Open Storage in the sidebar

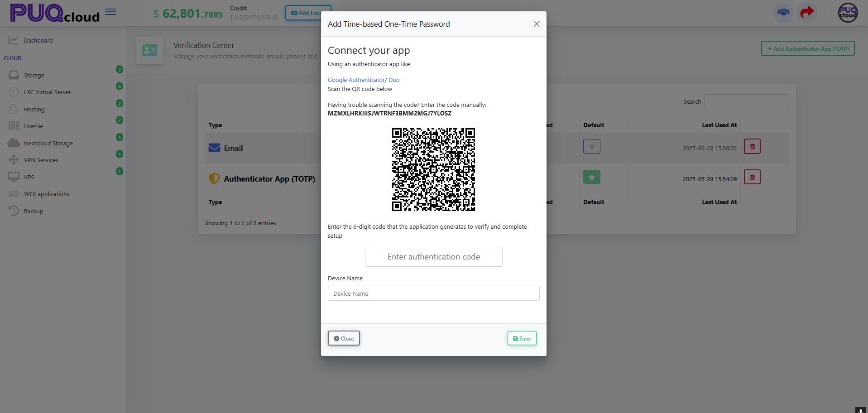tap(34, 76)
